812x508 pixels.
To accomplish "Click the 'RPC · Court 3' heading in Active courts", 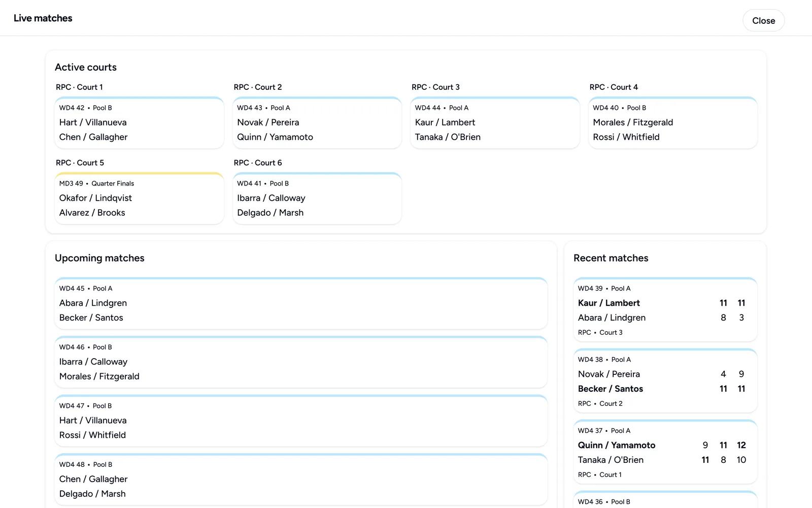I will tap(435, 87).
